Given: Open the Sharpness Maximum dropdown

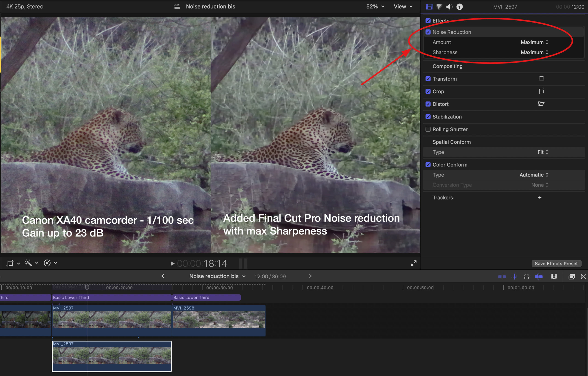Looking at the screenshot, I should [x=534, y=52].
